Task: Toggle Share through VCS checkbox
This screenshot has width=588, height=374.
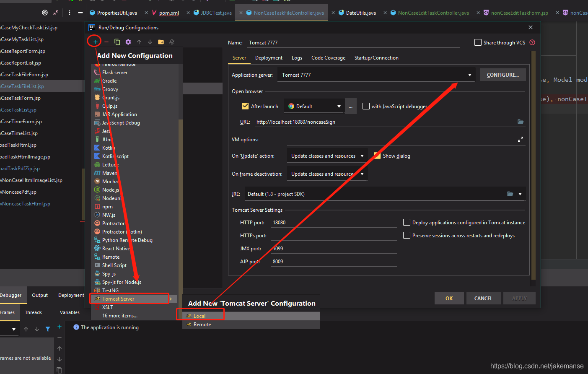Action: (x=478, y=42)
